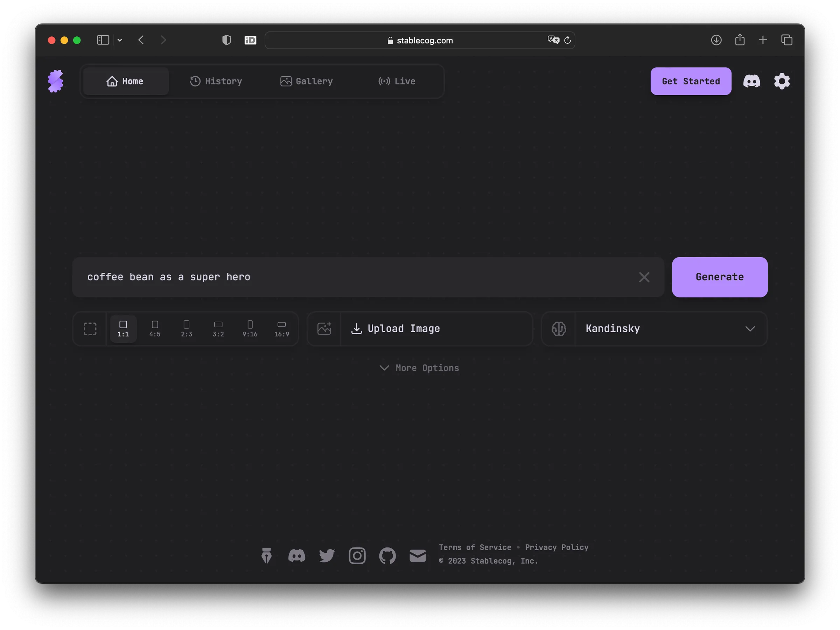Click the Twitter icon in the footer
This screenshot has width=840, height=630.
(x=327, y=556)
